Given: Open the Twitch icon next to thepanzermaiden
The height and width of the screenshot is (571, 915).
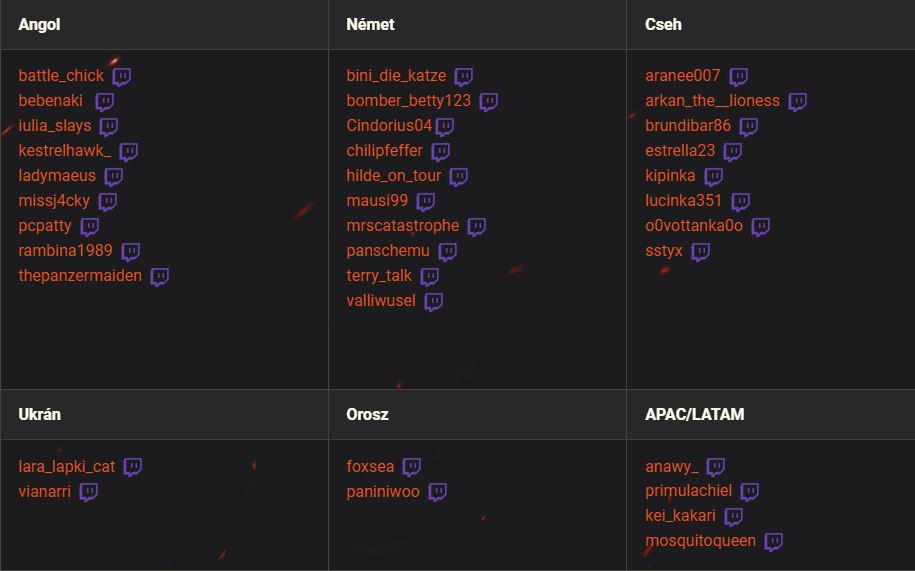Looking at the screenshot, I should [160, 276].
